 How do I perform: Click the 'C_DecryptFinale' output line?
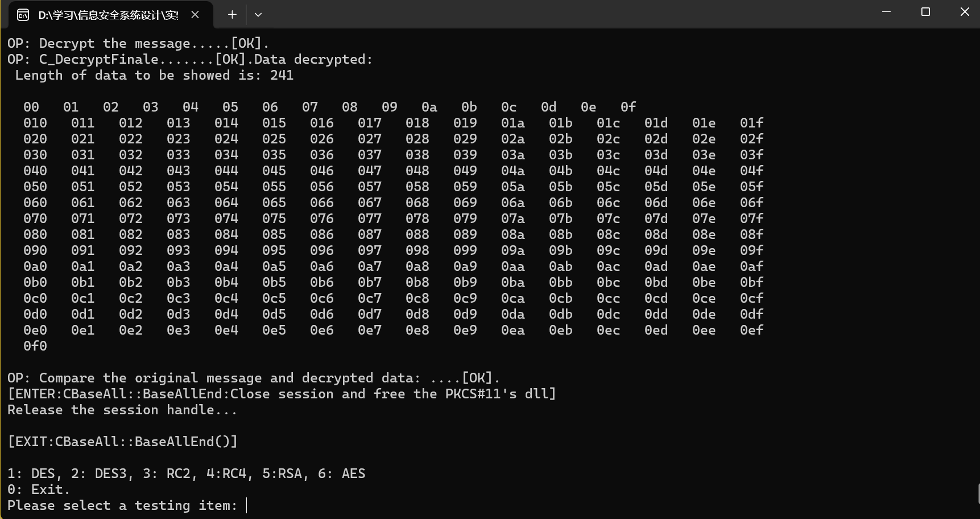(x=190, y=59)
